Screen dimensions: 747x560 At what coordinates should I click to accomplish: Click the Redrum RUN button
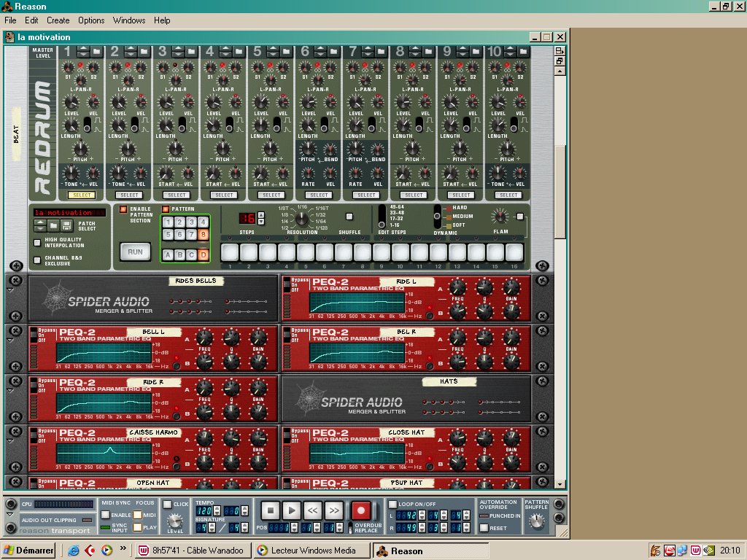click(x=135, y=252)
